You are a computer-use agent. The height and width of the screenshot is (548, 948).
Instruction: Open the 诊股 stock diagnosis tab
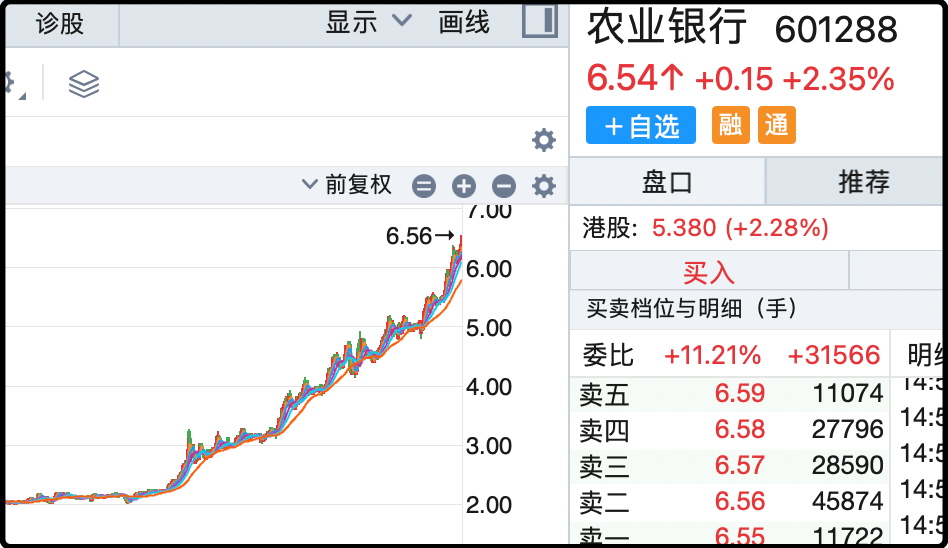click(60, 23)
